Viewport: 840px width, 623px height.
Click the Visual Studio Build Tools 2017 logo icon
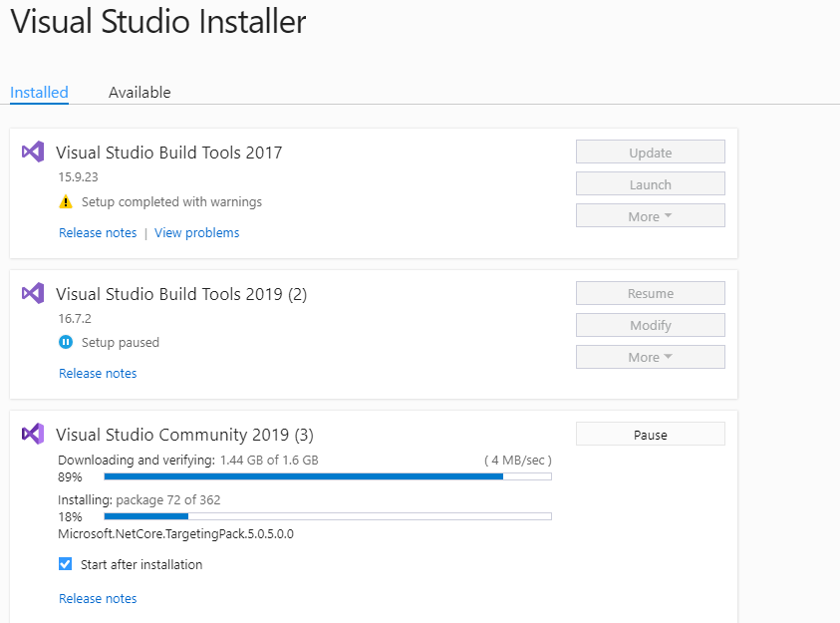click(33, 153)
